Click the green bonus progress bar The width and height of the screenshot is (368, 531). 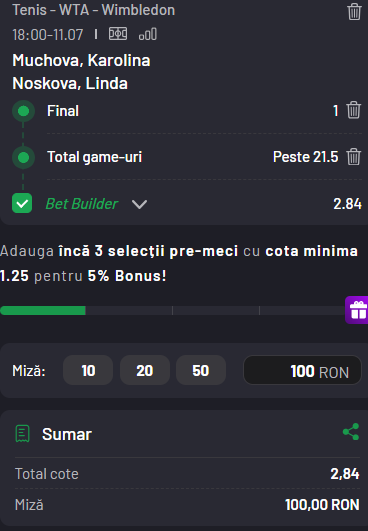point(43,310)
